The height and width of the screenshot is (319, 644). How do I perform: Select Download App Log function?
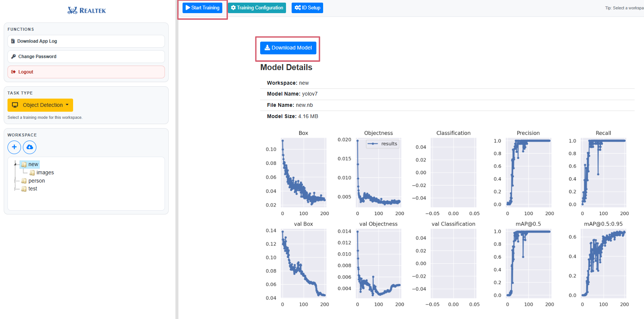pyautogui.click(x=86, y=41)
